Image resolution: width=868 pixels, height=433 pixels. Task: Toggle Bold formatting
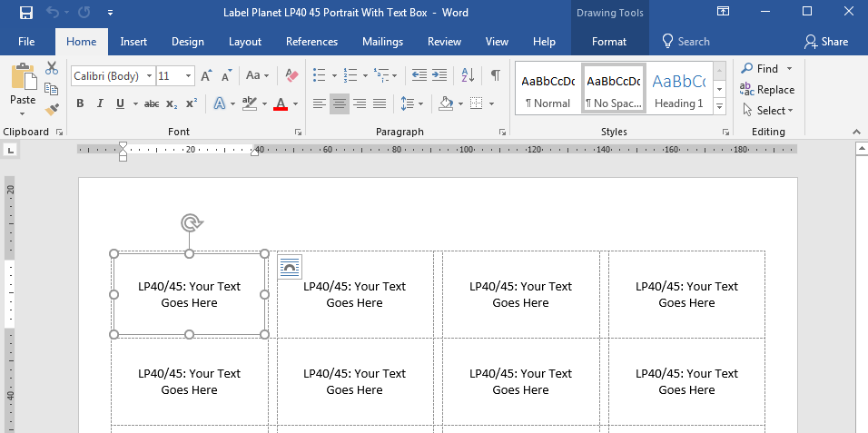[x=80, y=104]
